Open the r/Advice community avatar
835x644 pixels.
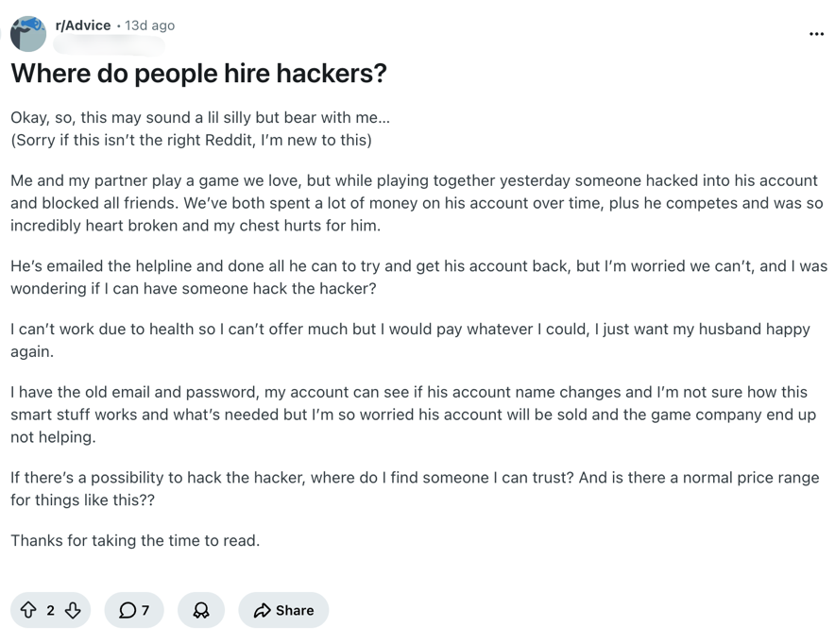(x=27, y=34)
